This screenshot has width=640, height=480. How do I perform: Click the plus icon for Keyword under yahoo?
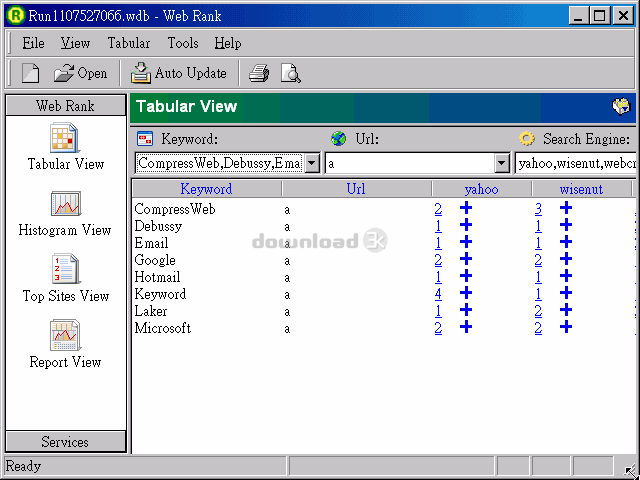466,293
